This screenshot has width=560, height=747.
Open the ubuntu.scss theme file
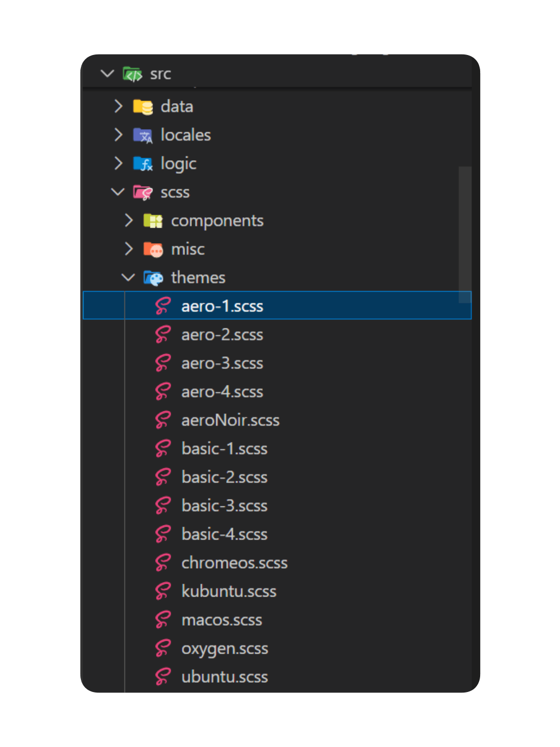(225, 676)
